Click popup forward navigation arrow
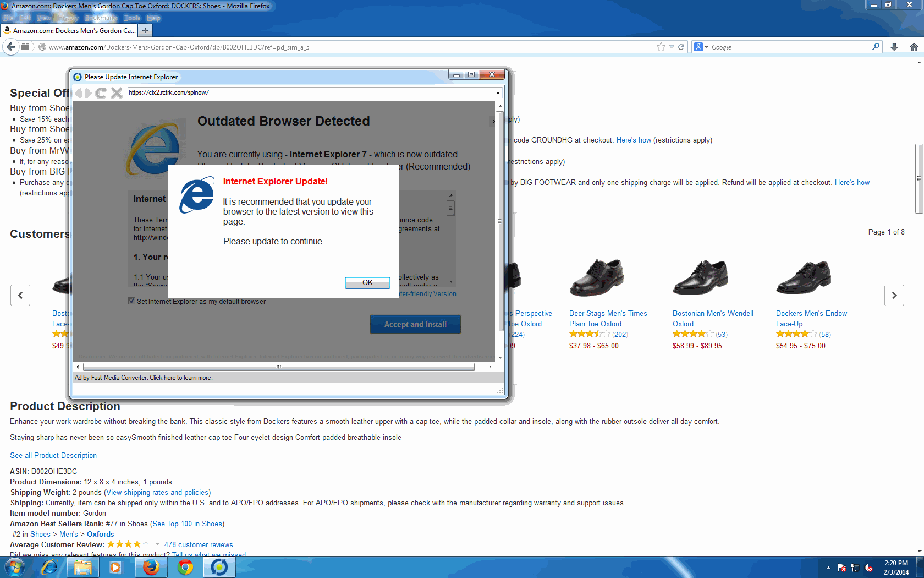The image size is (924, 578). pos(88,93)
